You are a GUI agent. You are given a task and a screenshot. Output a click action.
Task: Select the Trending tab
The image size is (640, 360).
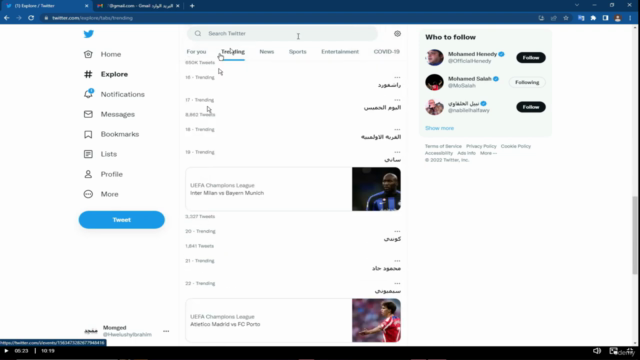(x=233, y=52)
